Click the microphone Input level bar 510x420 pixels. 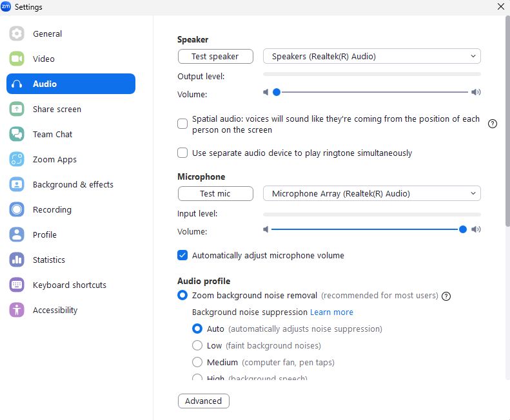coord(372,215)
